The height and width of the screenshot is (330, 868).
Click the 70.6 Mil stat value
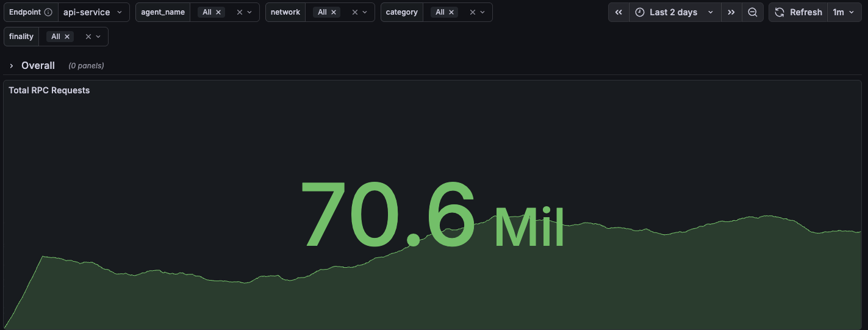point(432,215)
